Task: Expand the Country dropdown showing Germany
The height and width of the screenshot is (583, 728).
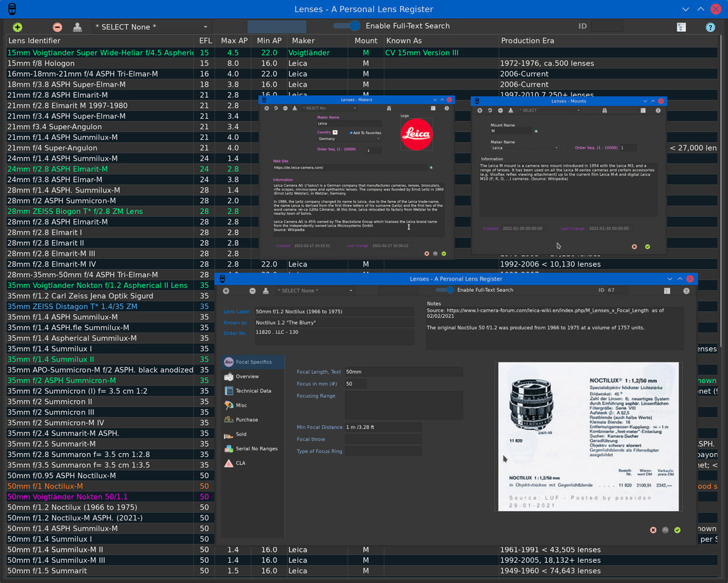Action: [x=349, y=139]
